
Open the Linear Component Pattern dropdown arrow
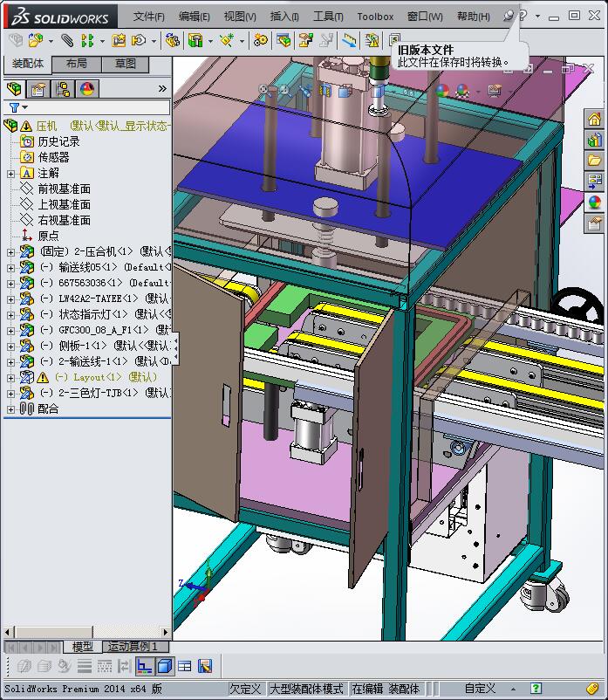tap(102, 41)
